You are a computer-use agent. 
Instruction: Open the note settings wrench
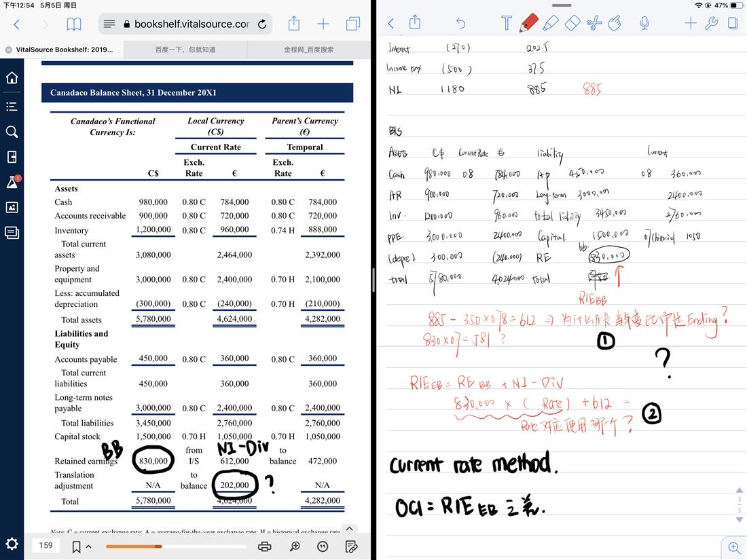coord(711,23)
